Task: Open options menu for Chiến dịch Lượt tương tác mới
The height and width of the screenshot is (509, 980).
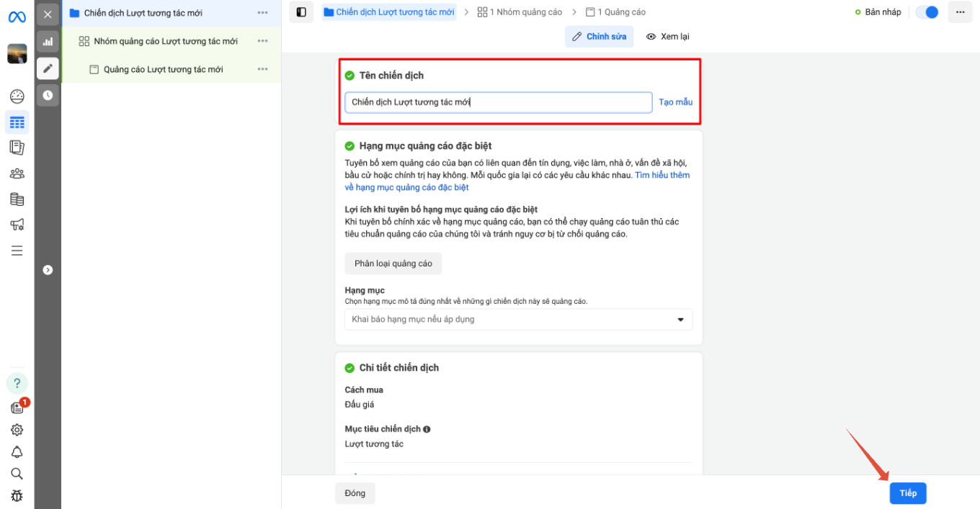Action: point(262,13)
